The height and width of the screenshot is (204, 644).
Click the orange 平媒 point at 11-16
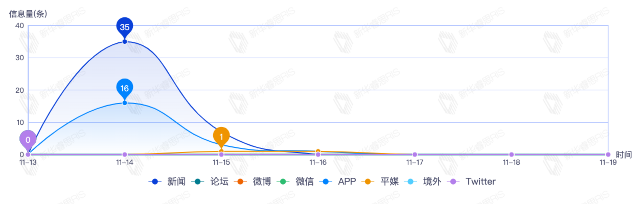pyautogui.click(x=318, y=151)
